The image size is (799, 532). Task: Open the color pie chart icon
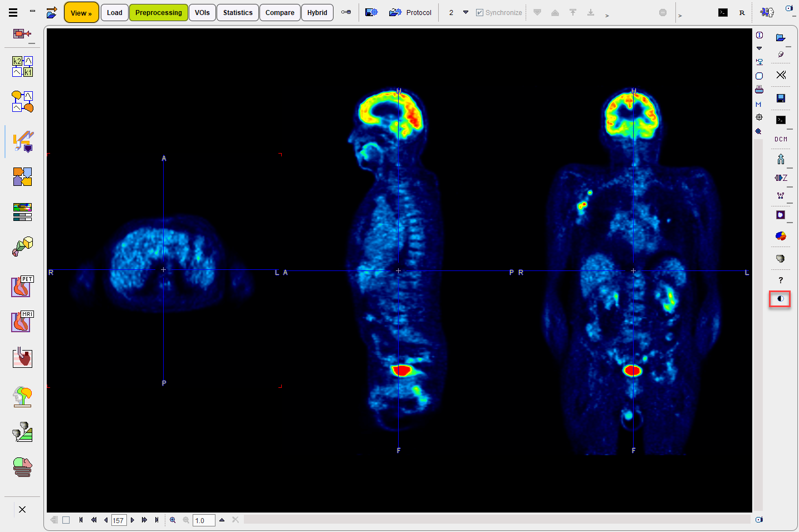click(x=781, y=236)
